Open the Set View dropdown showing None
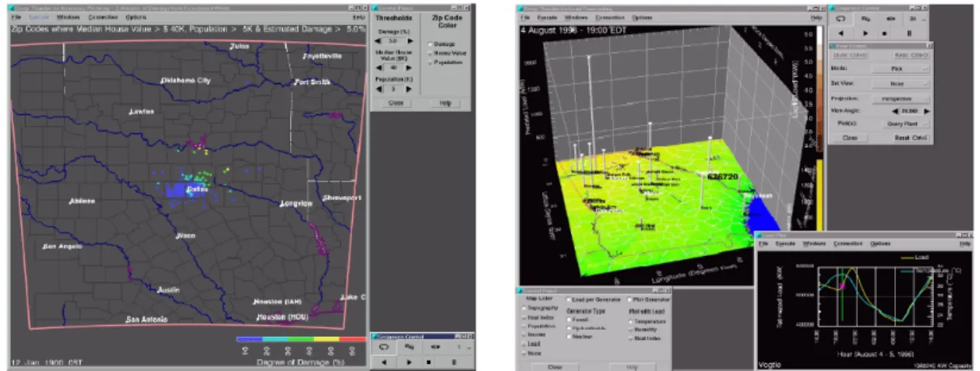 pyautogui.click(x=901, y=83)
